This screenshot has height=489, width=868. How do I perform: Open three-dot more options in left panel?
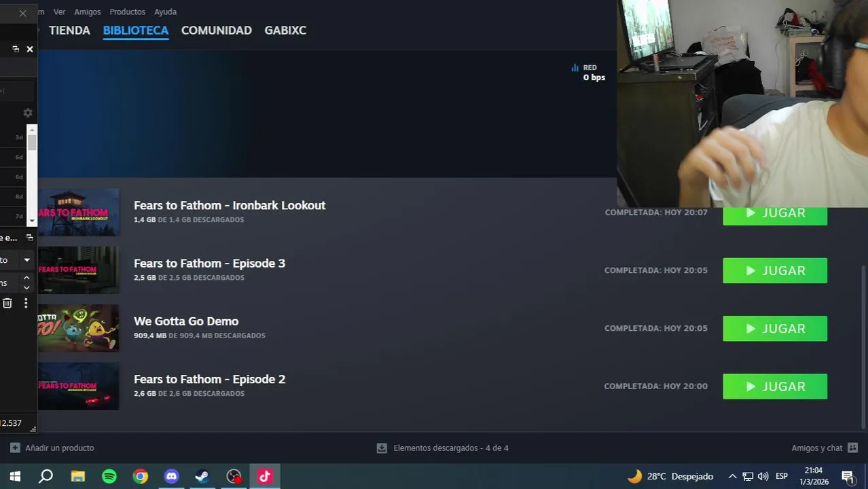point(26,303)
